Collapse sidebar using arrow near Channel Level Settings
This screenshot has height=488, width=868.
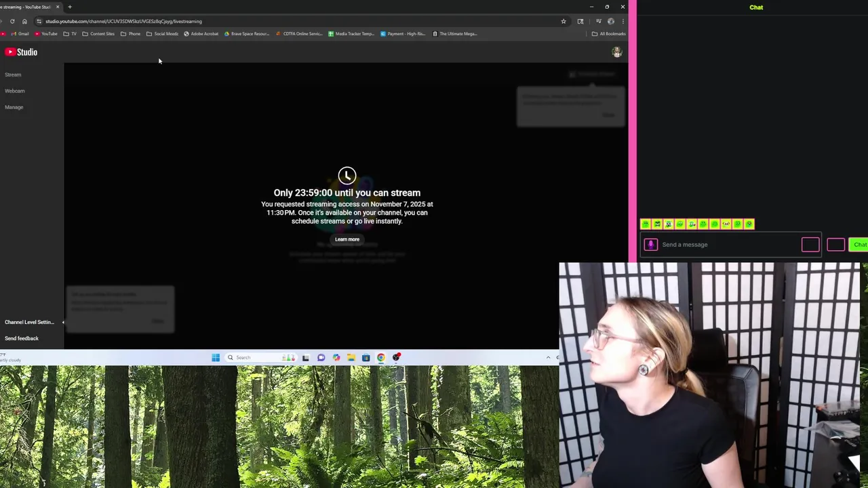coord(63,322)
